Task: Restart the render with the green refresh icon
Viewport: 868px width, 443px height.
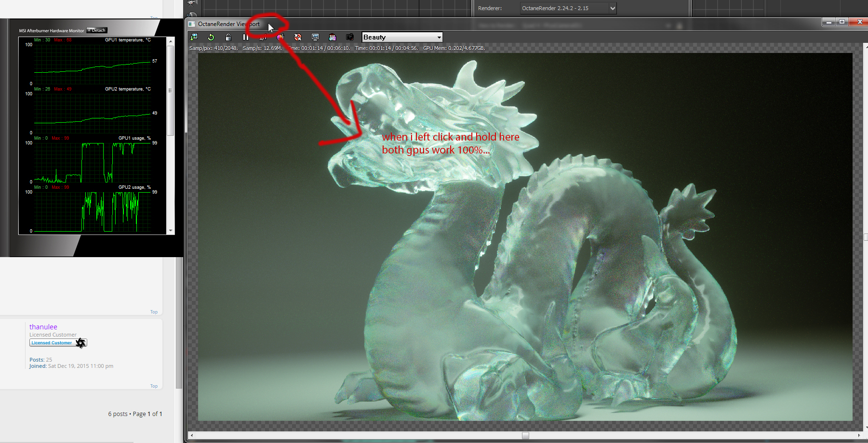Action: click(211, 37)
